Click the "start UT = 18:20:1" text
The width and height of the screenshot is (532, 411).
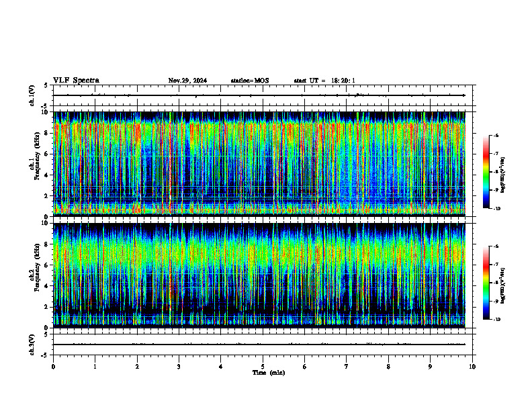click(x=324, y=81)
